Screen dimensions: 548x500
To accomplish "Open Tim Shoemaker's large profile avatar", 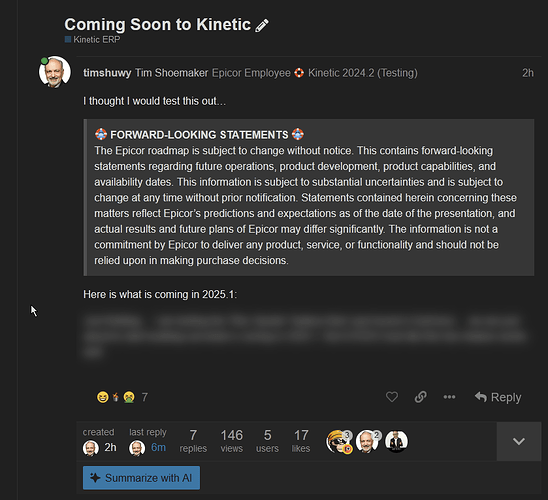I will pos(55,72).
